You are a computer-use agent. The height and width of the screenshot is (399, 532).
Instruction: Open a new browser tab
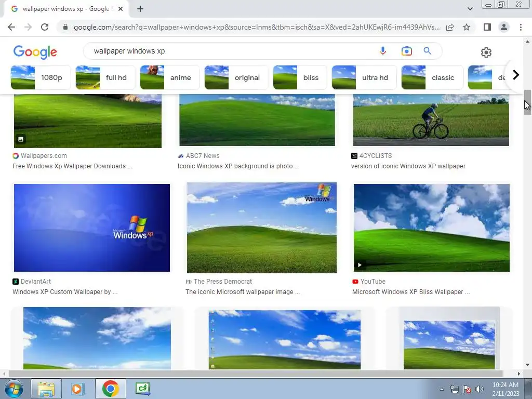140,9
